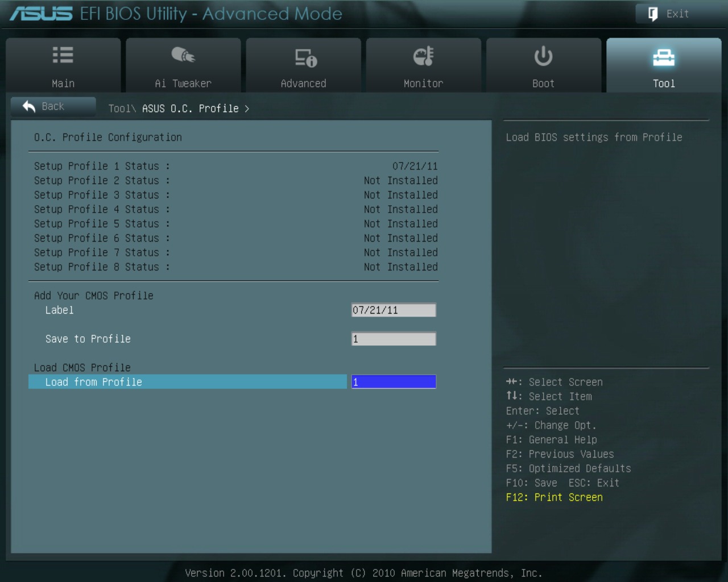Click the Monitor thermometer icon
This screenshot has width=728, height=582.
point(423,56)
